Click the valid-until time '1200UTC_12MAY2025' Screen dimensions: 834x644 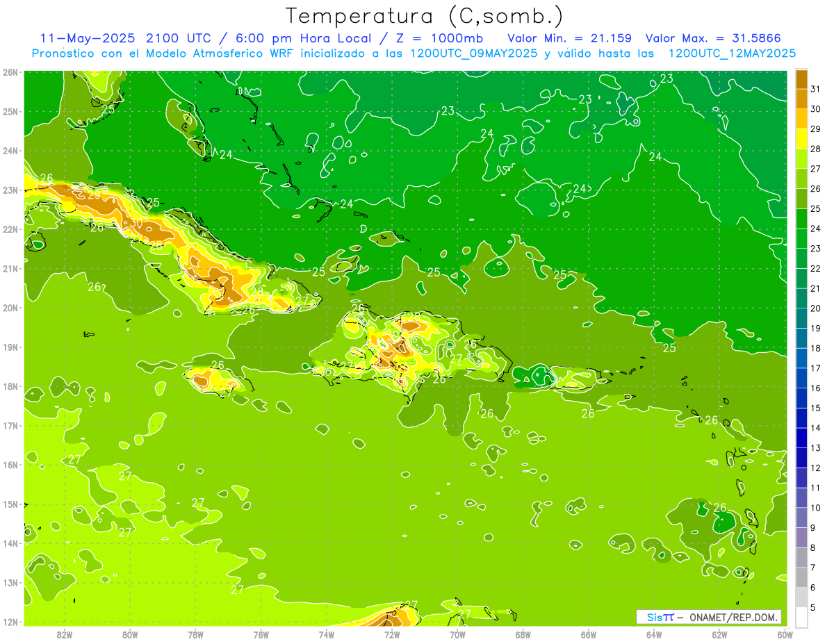point(732,53)
